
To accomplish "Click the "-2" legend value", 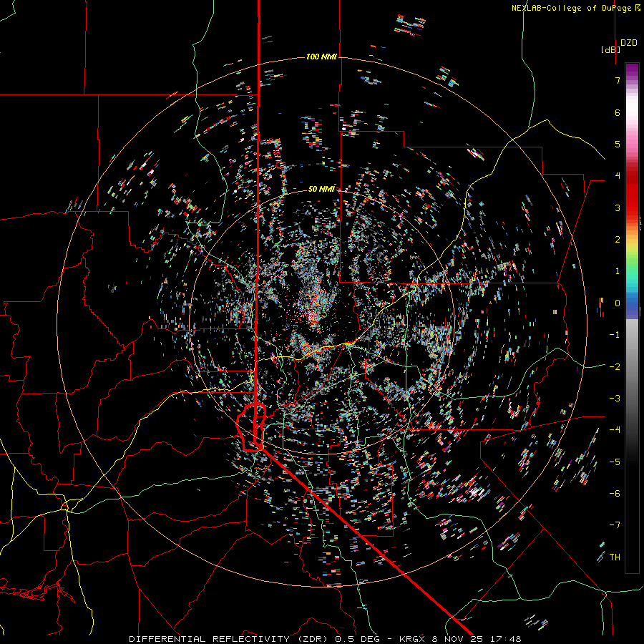I will click(615, 366).
